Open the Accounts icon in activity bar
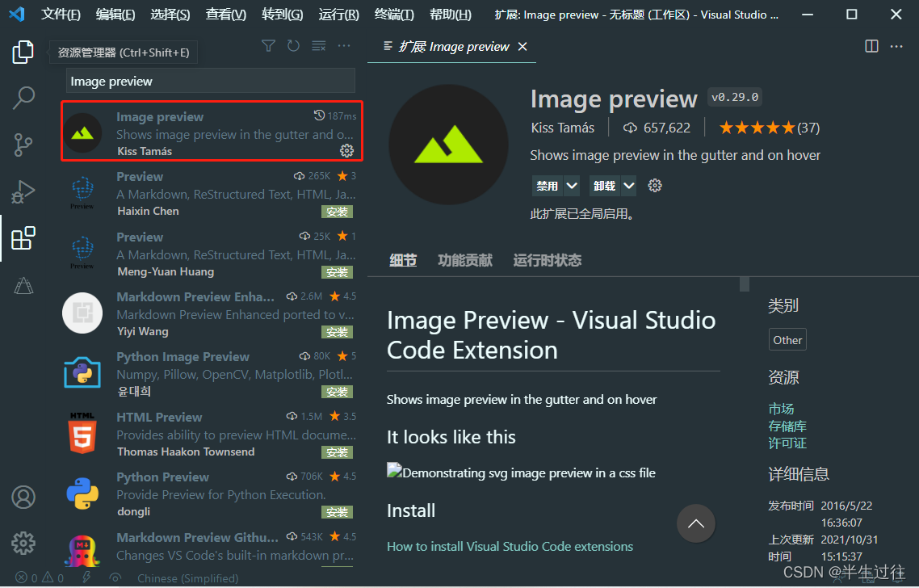The image size is (919, 588). point(23,497)
